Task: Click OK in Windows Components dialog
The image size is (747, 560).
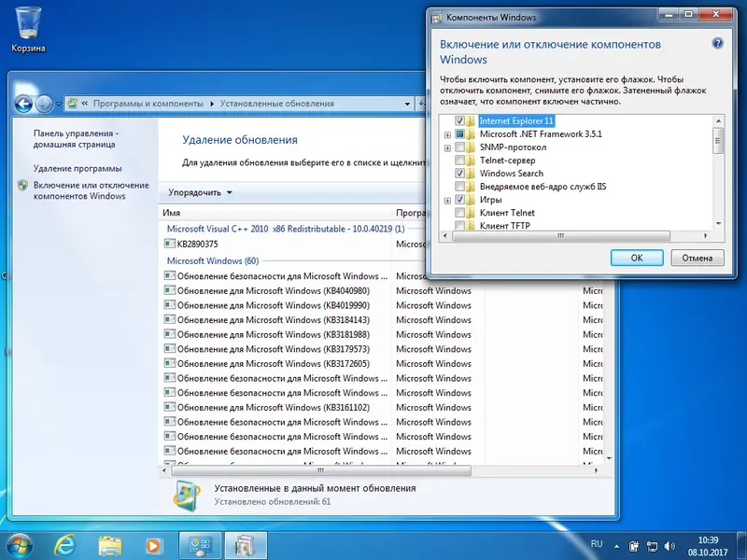Action: 637,258
